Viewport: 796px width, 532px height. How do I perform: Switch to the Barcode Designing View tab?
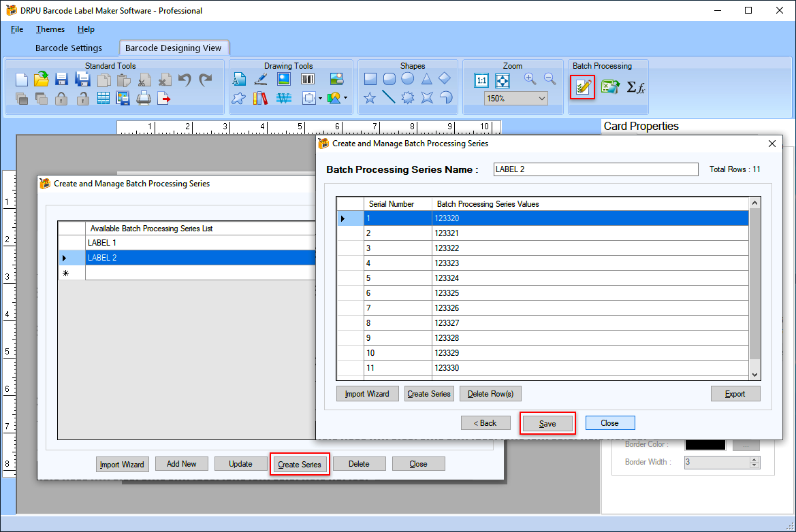click(173, 48)
